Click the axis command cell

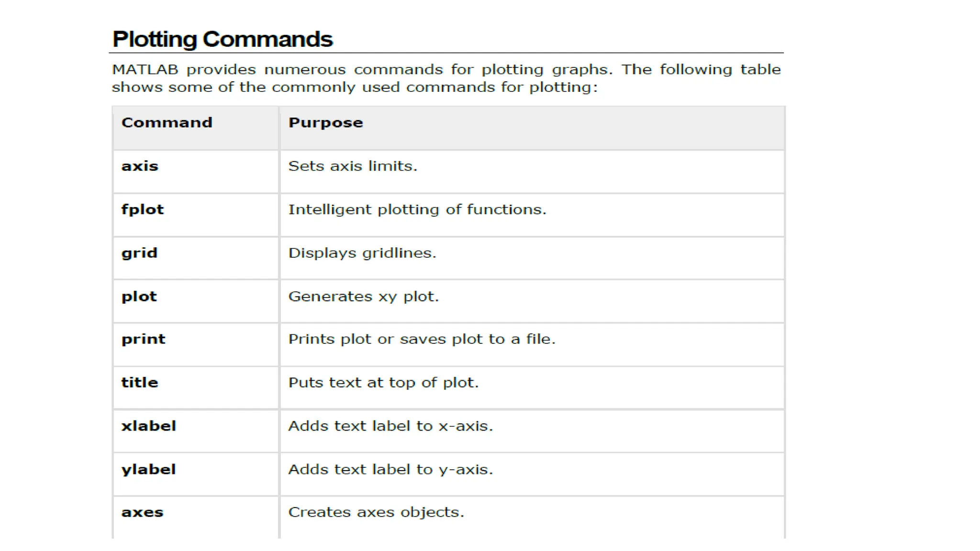(196, 172)
